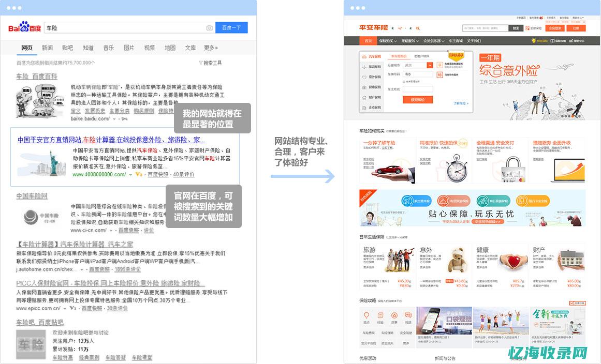Select the 旅游保险 airplane icon in sidebar
The image size is (601, 364).
click(364, 67)
